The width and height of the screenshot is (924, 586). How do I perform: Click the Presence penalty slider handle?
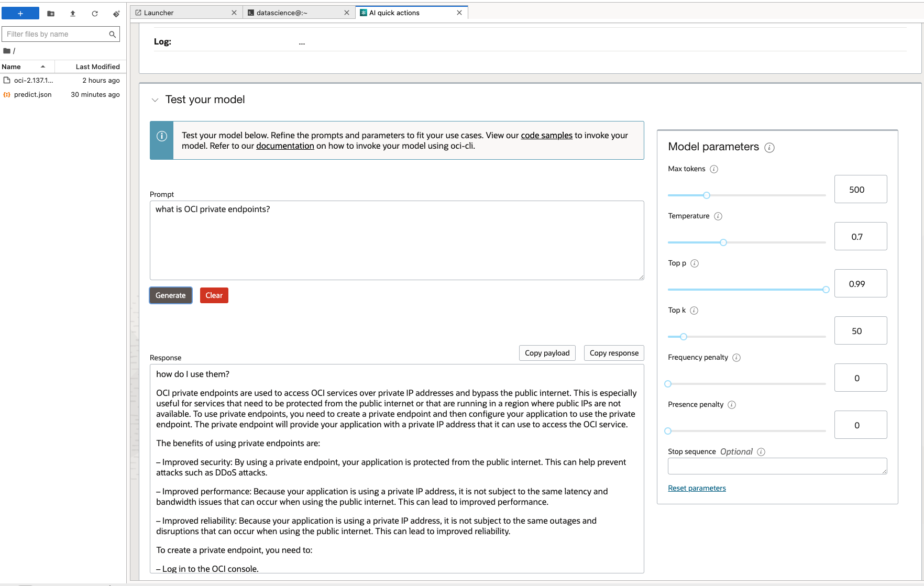click(x=668, y=431)
